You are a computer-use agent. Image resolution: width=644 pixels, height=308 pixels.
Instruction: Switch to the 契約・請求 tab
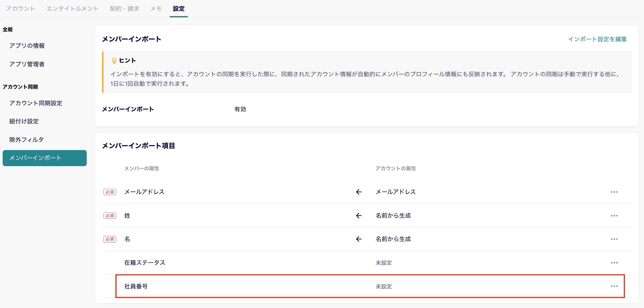pyautogui.click(x=125, y=8)
